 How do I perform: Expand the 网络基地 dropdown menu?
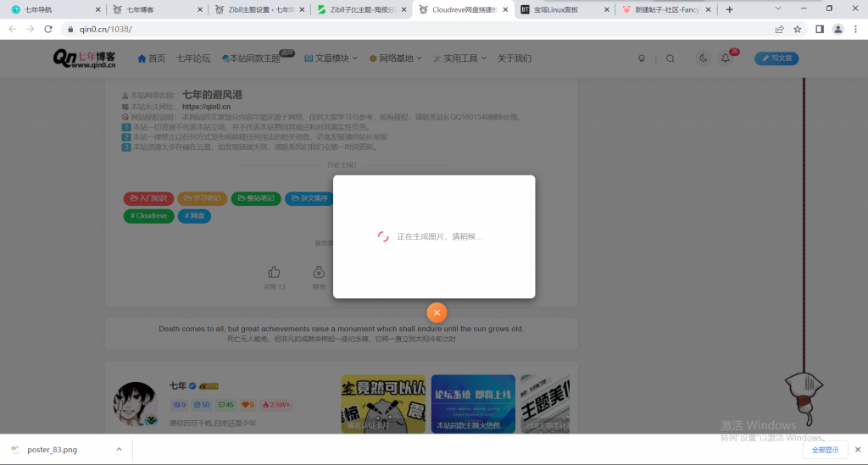click(x=396, y=58)
